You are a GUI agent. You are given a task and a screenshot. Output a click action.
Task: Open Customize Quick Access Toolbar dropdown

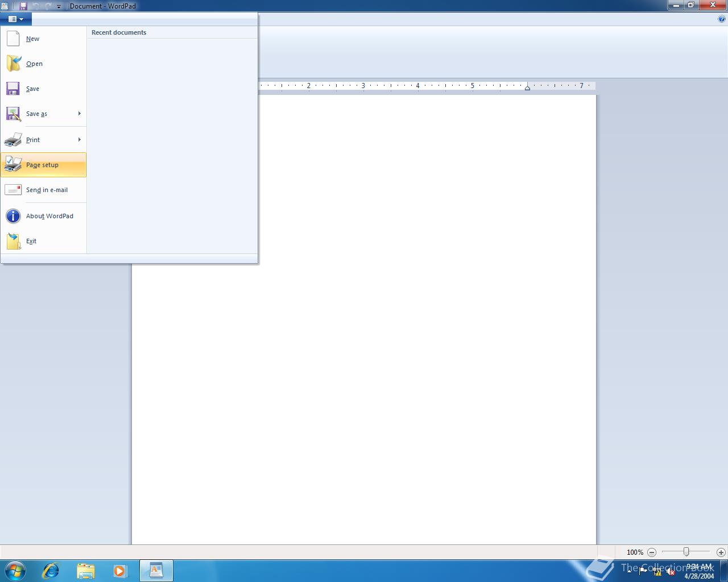click(x=59, y=6)
